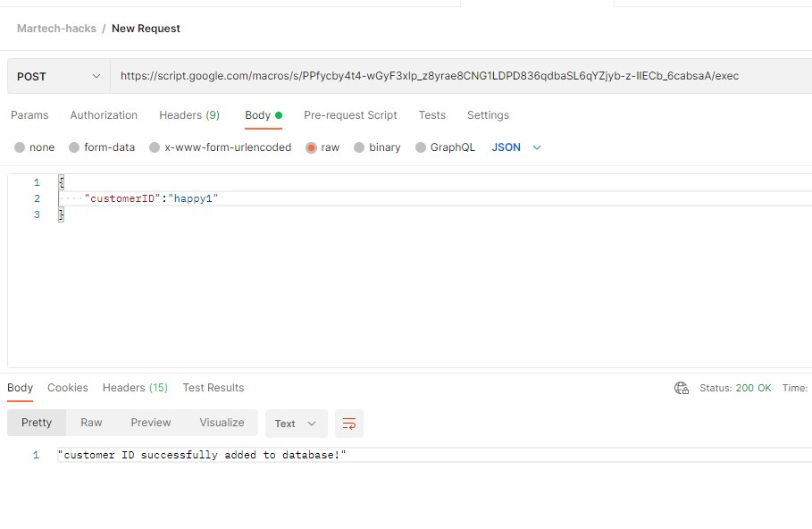
Task: Open the POST method dropdown
Action: [59, 76]
